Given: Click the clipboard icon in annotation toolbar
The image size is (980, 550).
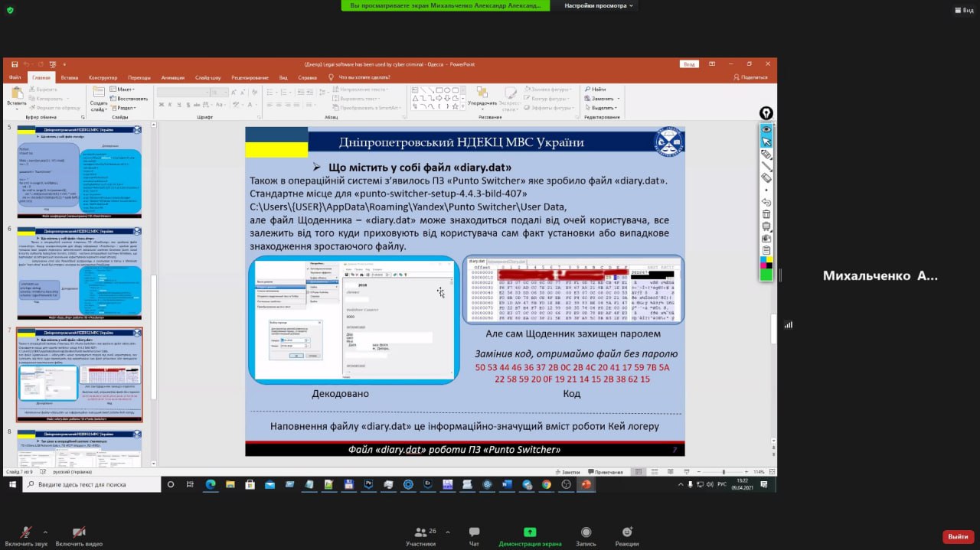Looking at the screenshot, I should pyautogui.click(x=766, y=250).
